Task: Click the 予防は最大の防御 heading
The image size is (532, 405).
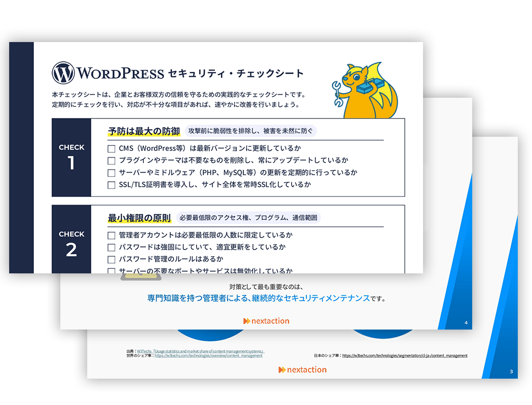Action: click(x=144, y=132)
